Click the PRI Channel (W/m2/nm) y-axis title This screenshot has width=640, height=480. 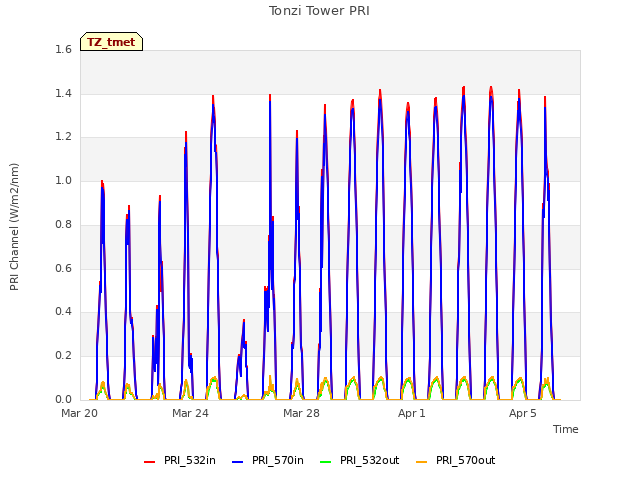[x=14, y=227]
